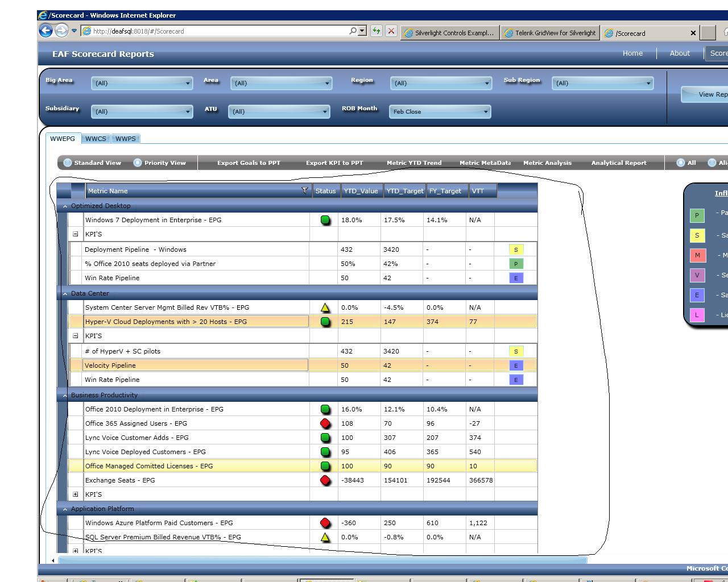728x582 pixels.
Task: Click yellow S swatch on Deployment Pipeline - Windows row
Action: [x=516, y=250]
